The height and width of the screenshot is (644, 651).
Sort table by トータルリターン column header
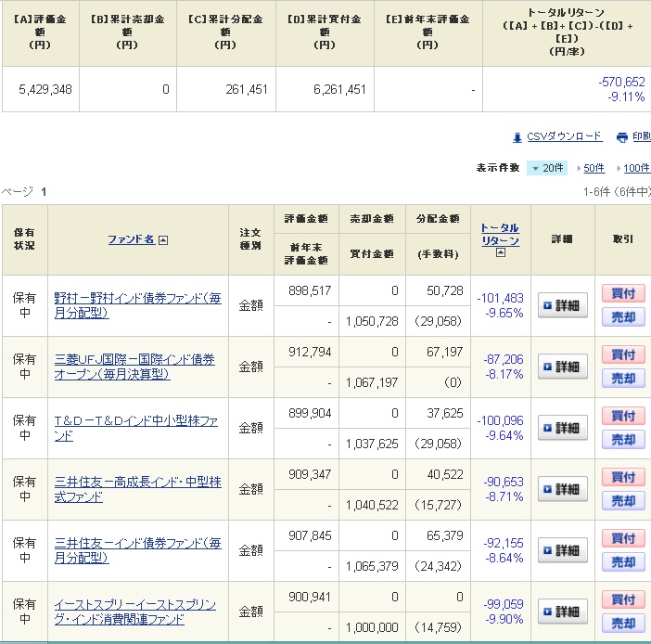tap(500, 234)
